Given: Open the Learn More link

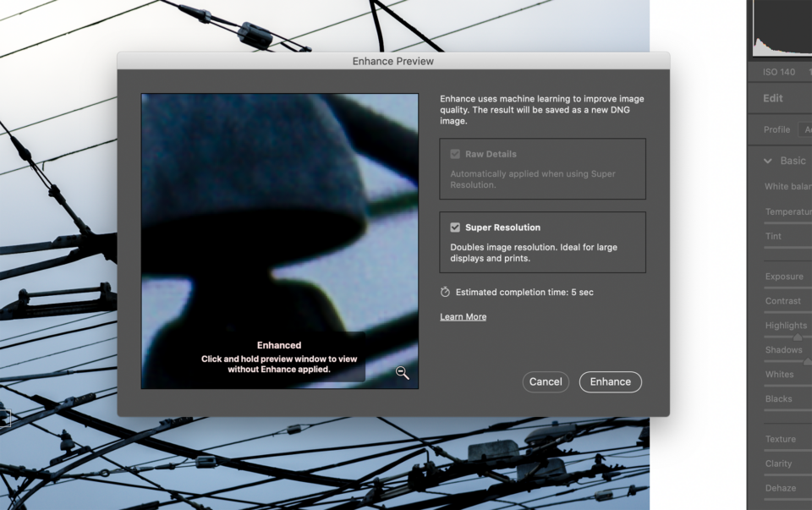Looking at the screenshot, I should coord(463,316).
